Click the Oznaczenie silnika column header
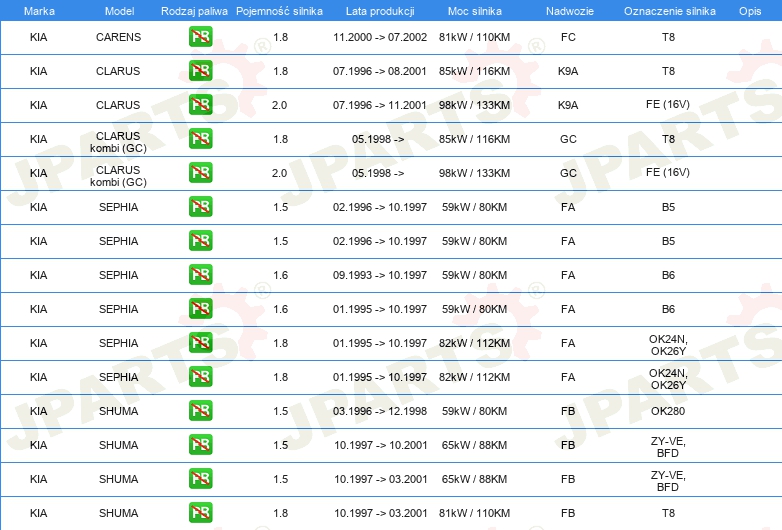Screen dimensions: 782x530 click(x=670, y=11)
